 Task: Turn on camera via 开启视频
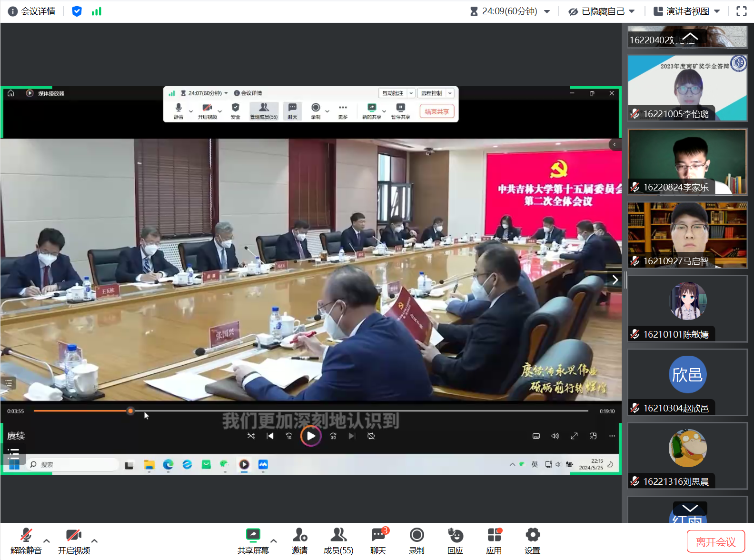(74, 540)
